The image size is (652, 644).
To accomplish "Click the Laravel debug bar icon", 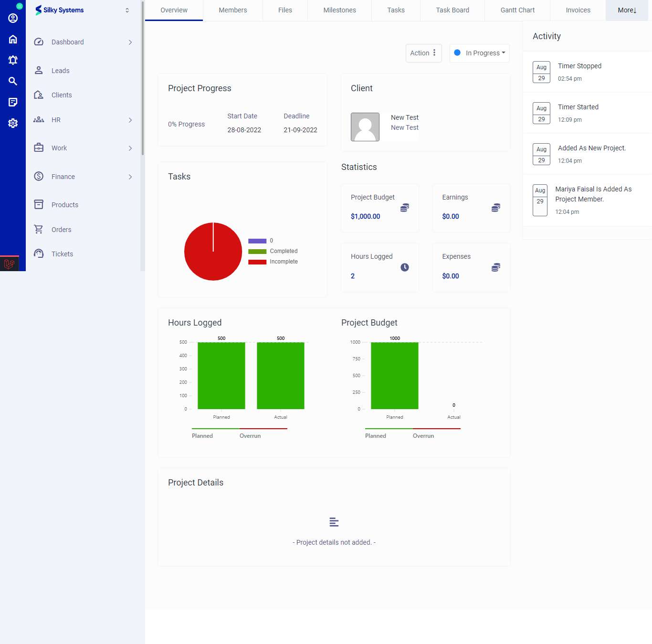I will tap(9, 264).
